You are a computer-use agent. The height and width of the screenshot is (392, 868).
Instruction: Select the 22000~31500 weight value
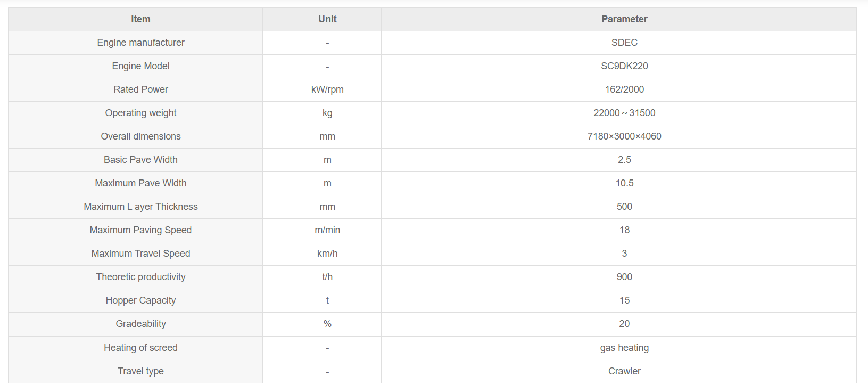(624, 113)
